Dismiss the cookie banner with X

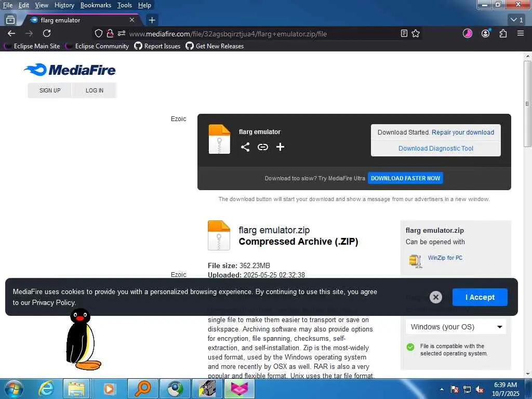(436, 297)
